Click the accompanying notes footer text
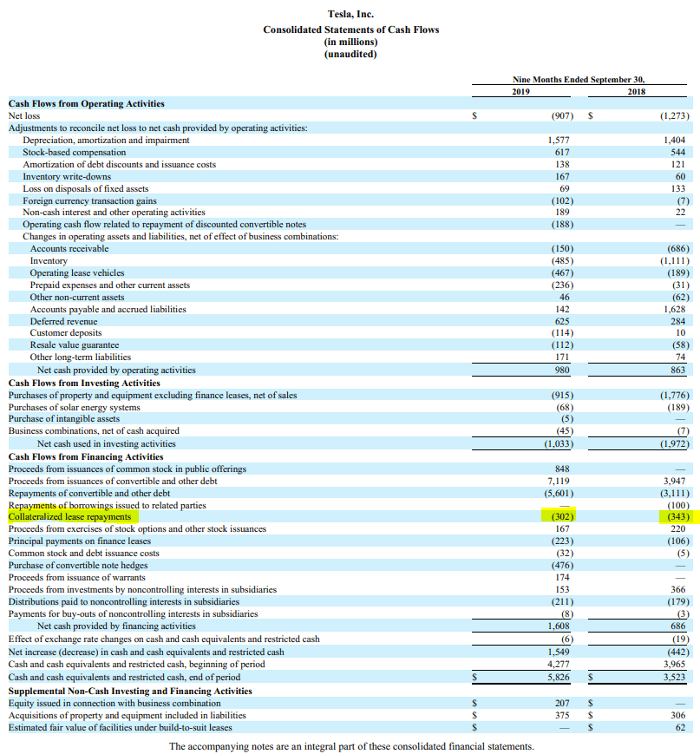700x754 pixels. point(350,745)
